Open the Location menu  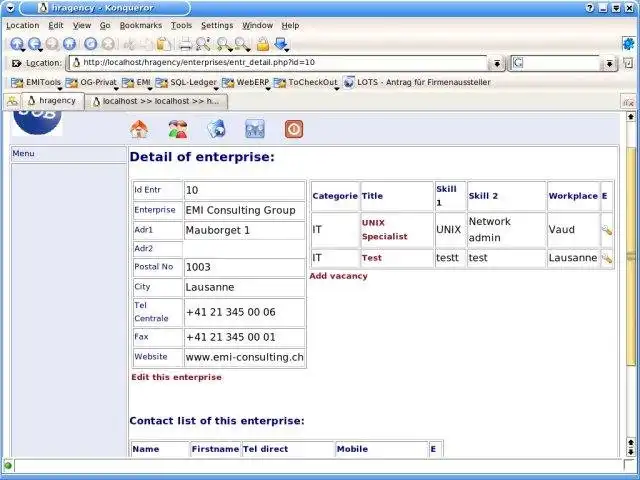point(22,25)
